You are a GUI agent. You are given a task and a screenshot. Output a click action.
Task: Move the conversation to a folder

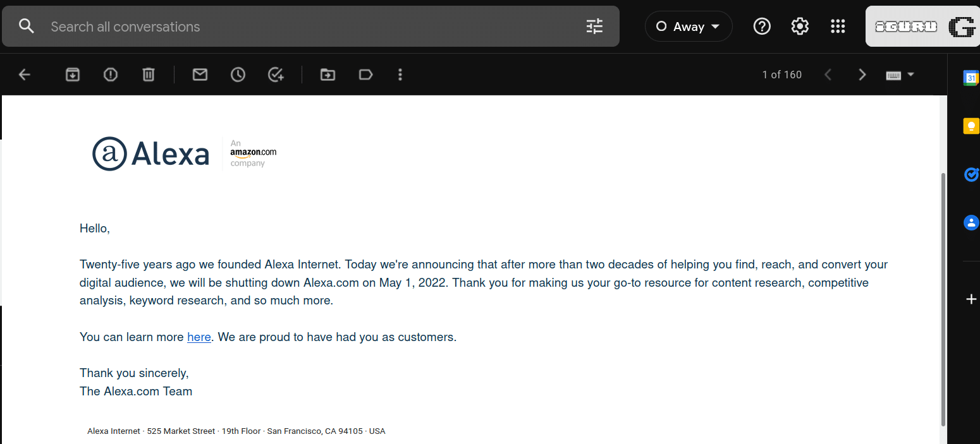328,74
